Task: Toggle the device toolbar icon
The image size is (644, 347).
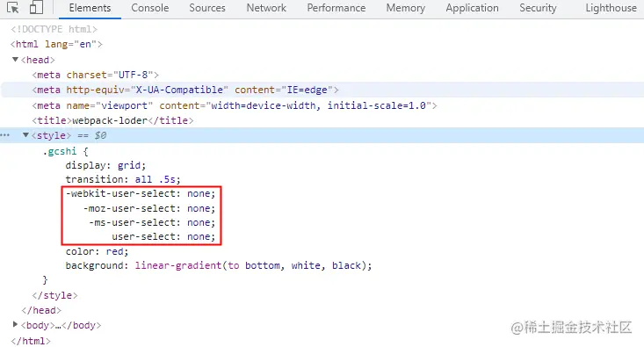Action: pyautogui.click(x=36, y=7)
